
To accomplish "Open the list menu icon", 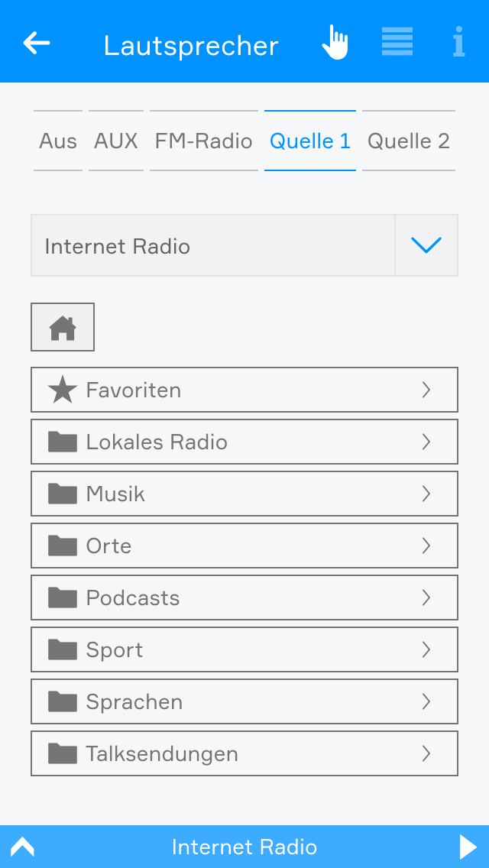I will tap(397, 42).
